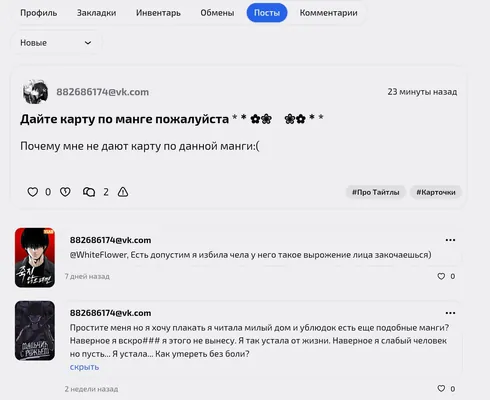This screenshot has width=490, height=400.
Task: Open the post author's round avatar
Action: tap(35, 92)
